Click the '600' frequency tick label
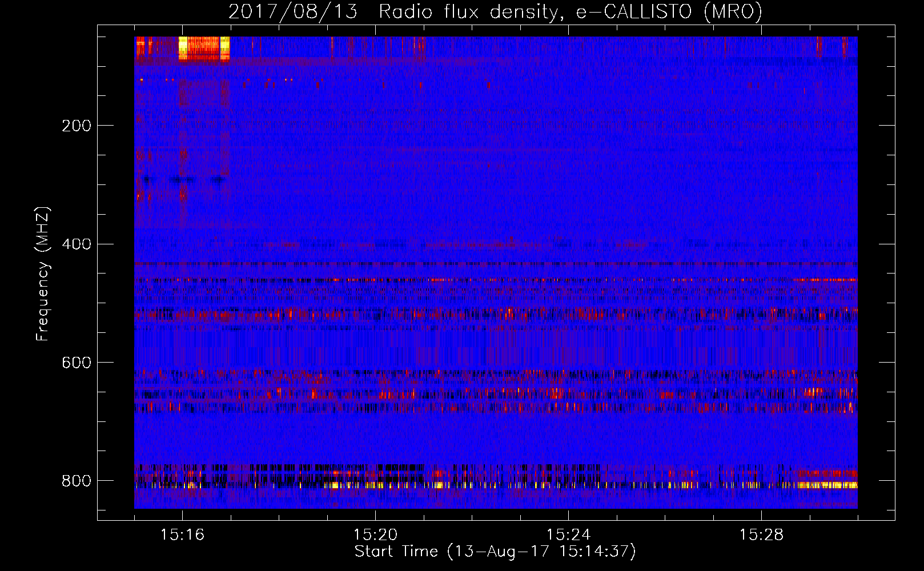This screenshot has height=571, width=924. coord(77,363)
